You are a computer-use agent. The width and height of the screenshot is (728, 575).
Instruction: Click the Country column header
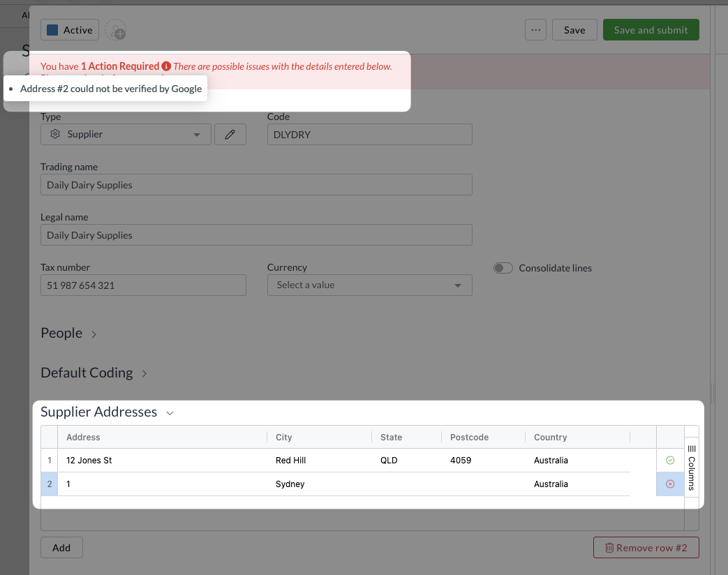(577, 437)
